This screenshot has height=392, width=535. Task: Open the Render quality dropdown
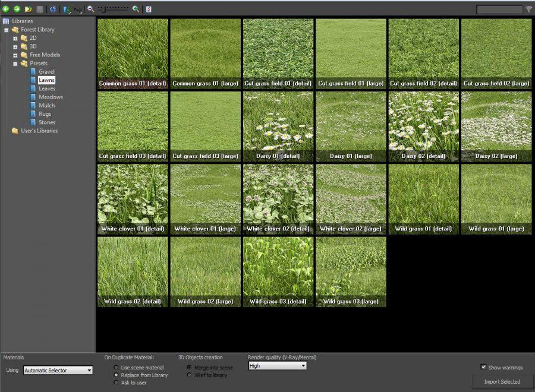coord(278,366)
